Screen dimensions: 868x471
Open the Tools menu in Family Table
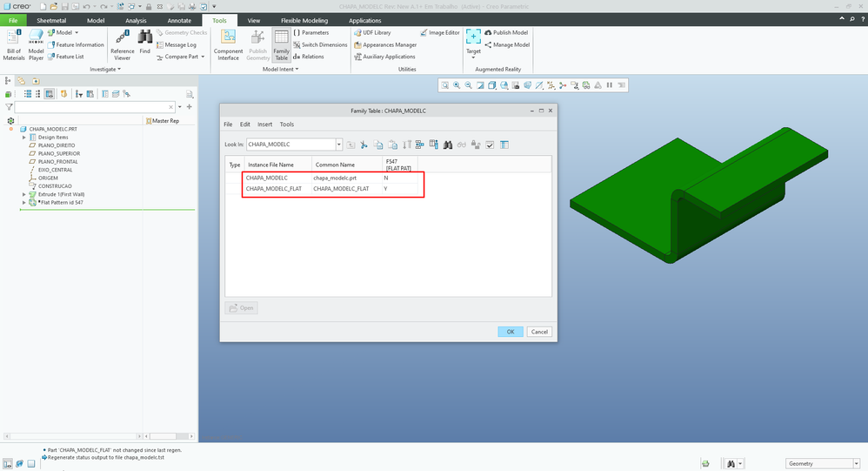click(x=287, y=124)
